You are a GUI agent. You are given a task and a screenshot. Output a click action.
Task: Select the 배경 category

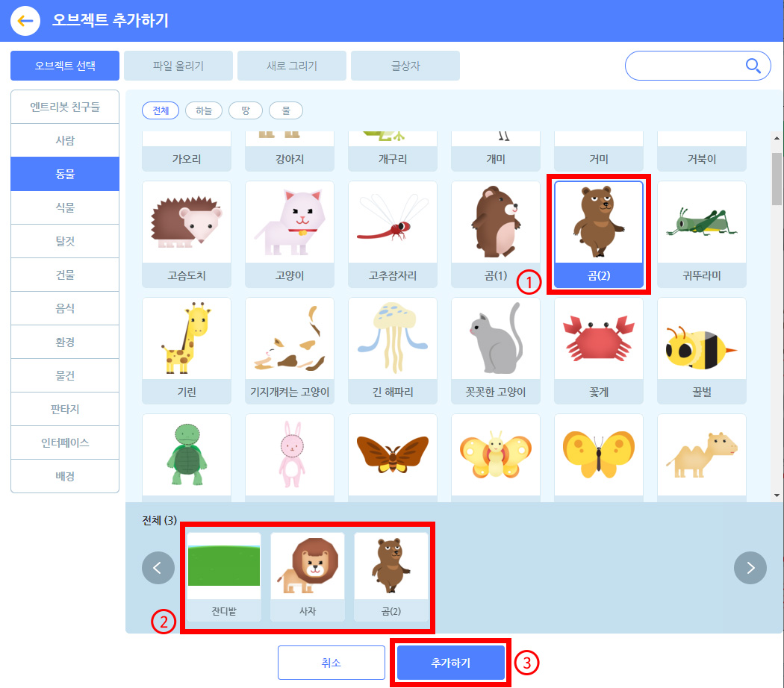click(65, 476)
